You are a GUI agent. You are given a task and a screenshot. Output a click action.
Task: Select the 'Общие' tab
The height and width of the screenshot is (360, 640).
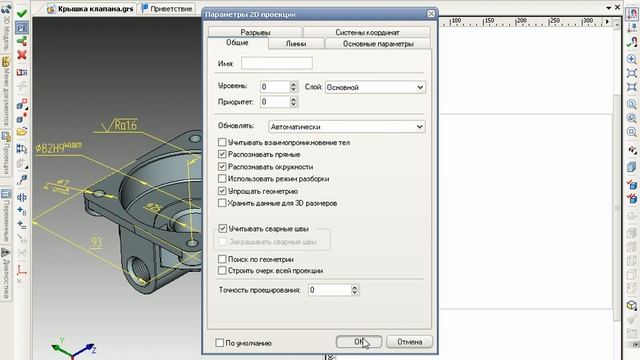coord(238,43)
